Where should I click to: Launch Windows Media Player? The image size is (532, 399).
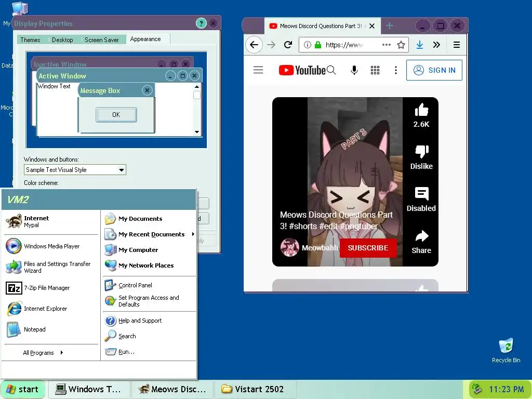51,246
